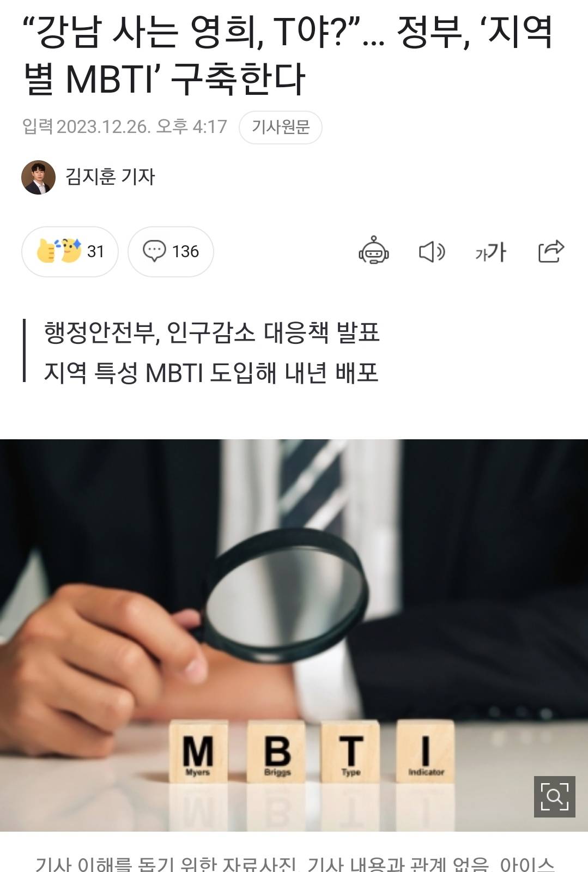Tap the photo caption text below the image
588x872 pixels.
[x=294, y=864]
